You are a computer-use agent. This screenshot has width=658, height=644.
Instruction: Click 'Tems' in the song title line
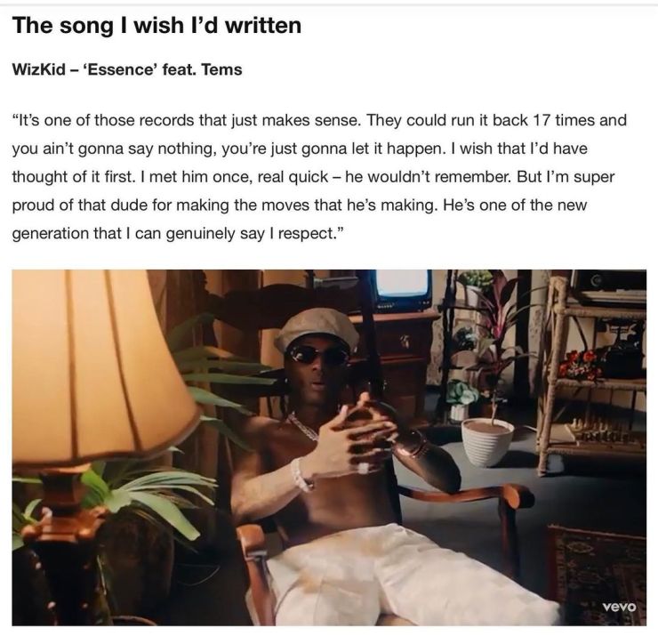click(221, 69)
